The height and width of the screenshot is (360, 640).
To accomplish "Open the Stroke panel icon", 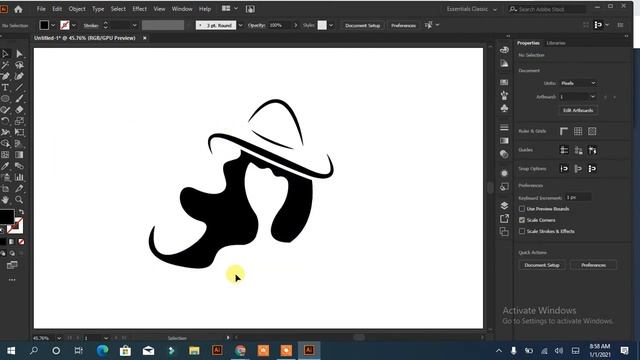I will coord(504,128).
